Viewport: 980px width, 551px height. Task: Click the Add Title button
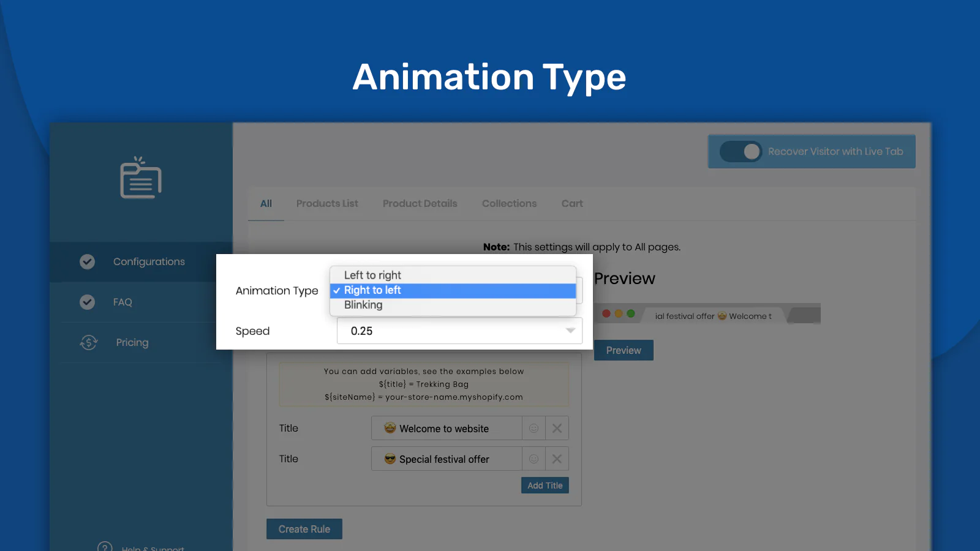[545, 485]
